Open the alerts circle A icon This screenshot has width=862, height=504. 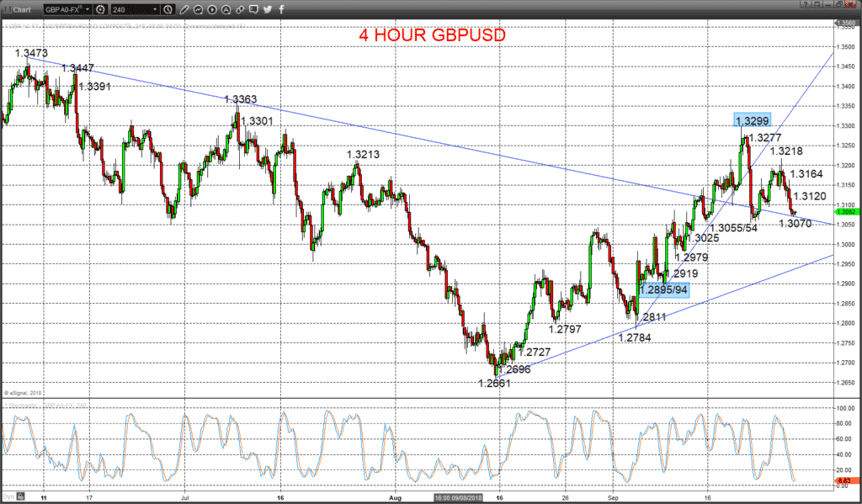(226, 9)
